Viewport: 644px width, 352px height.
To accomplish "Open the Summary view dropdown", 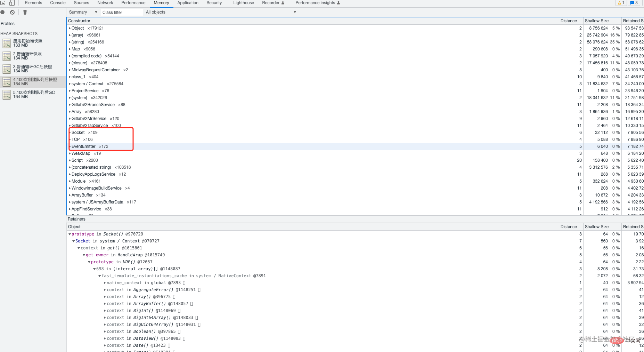I will point(83,12).
